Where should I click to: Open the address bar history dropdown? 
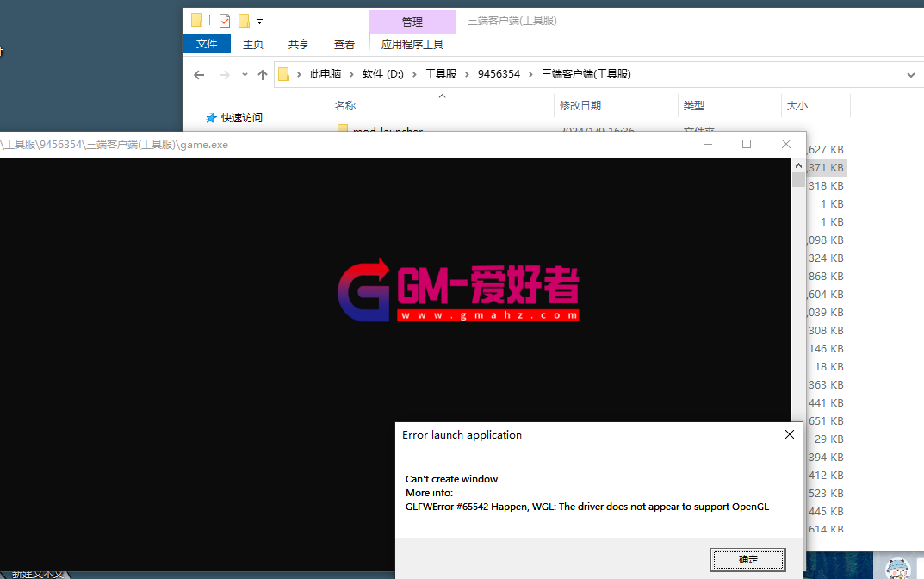coord(911,75)
